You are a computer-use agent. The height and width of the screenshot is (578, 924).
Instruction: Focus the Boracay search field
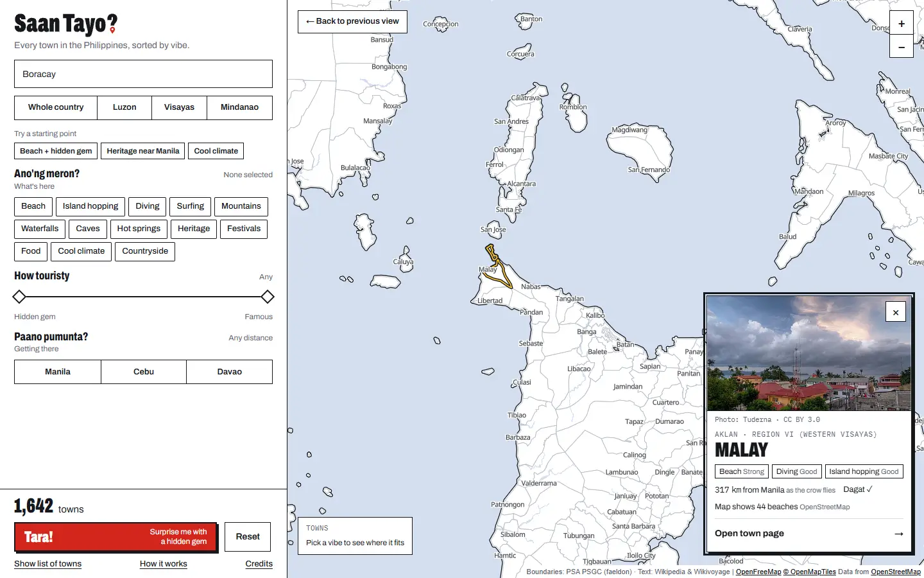click(x=143, y=74)
